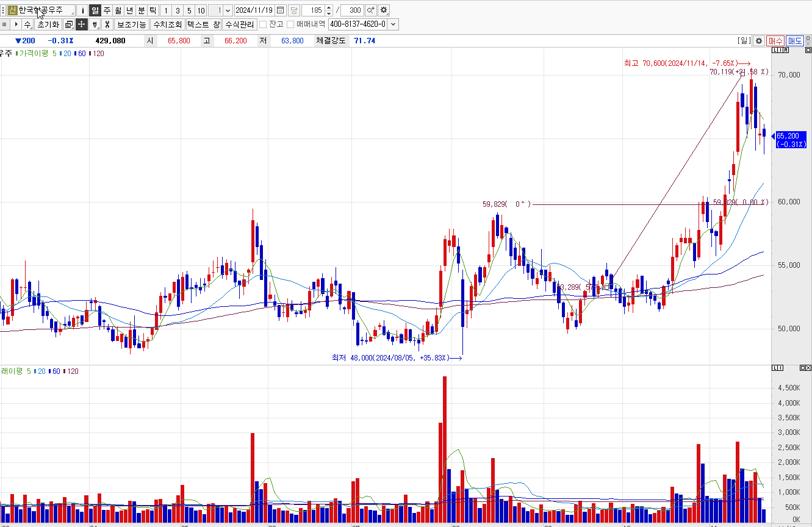This screenshot has height=527, width=812.
Task: Open chart settings gear in top toolbar
Action: pos(384,10)
